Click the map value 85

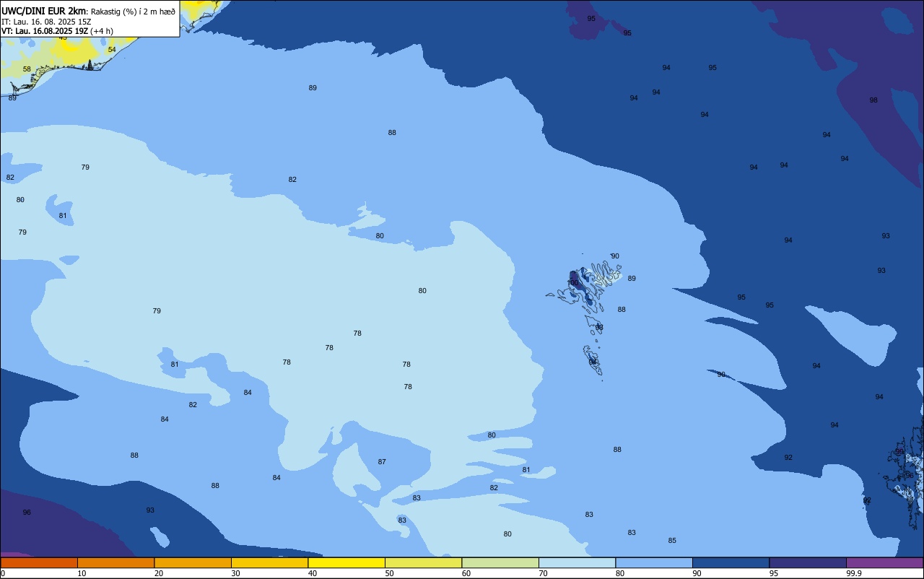[672, 541]
